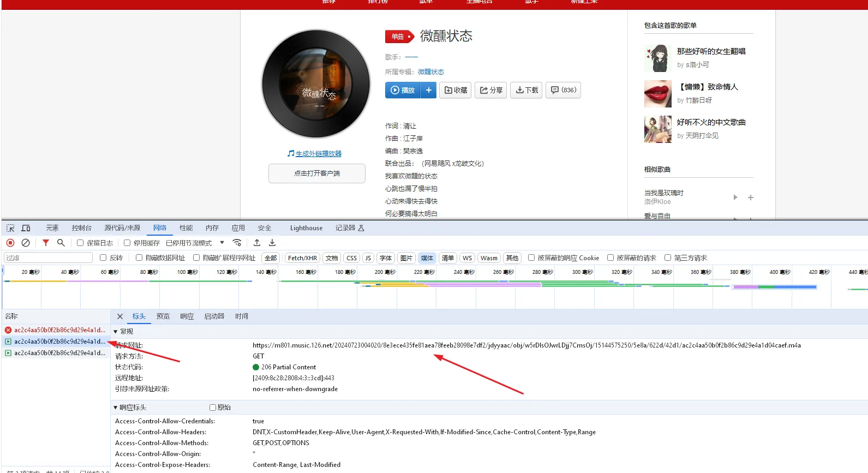The width and height of the screenshot is (868, 473).
Task: Play the song 微醺状态
Action: [x=403, y=90]
